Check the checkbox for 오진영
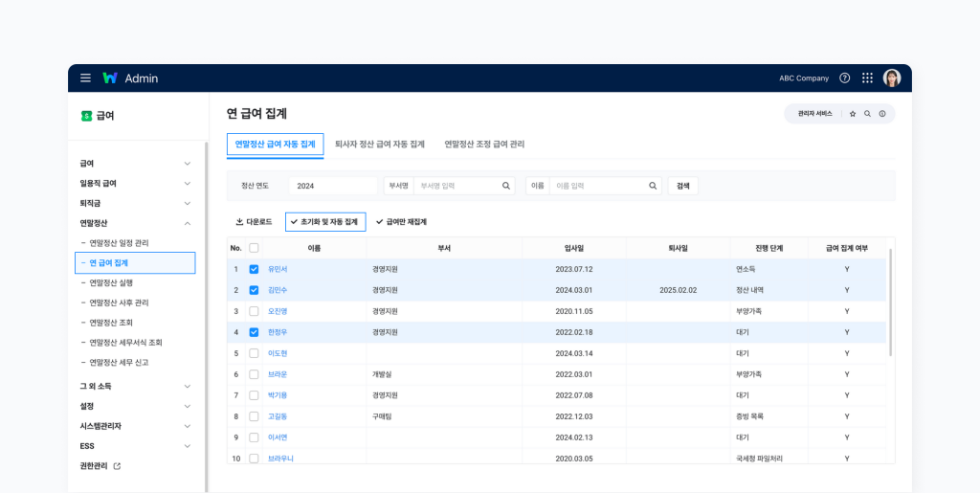 coord(254,311)
